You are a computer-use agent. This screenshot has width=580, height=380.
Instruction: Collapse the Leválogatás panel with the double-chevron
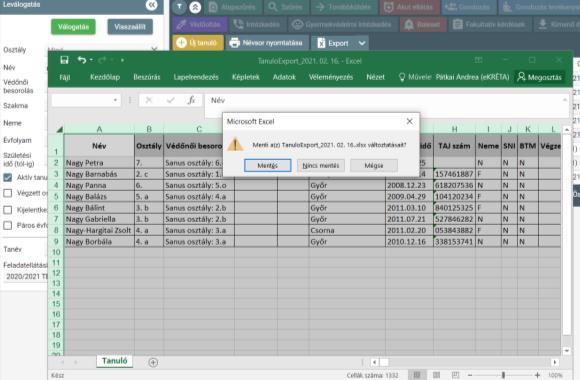click(x=151, y=5)
